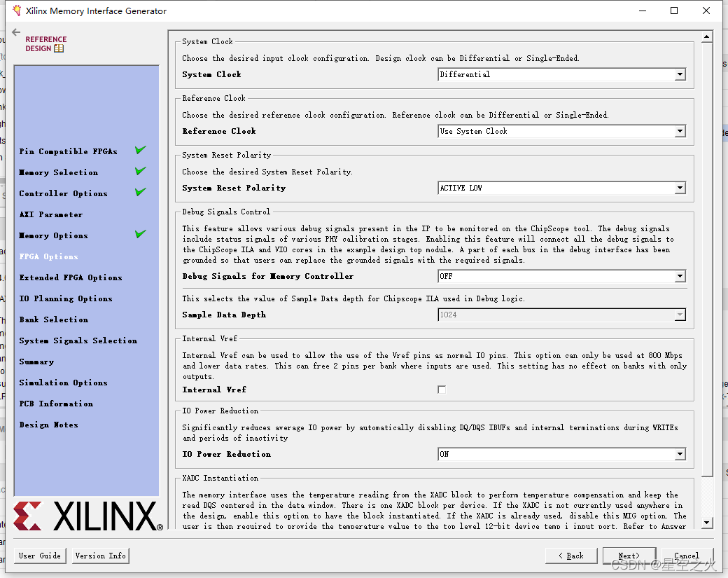This screenshot has width=728, height=578.
Task: Click the green check beside Memory Selection
Action: coord(141,171)
